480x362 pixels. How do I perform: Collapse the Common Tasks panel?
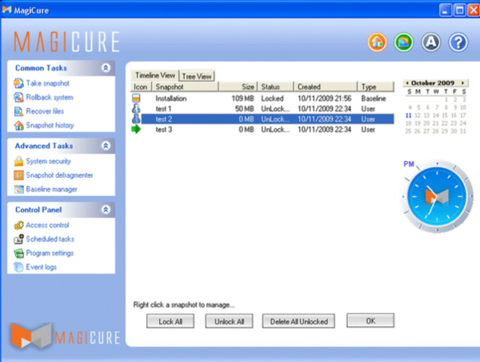(x=106, y=68)
